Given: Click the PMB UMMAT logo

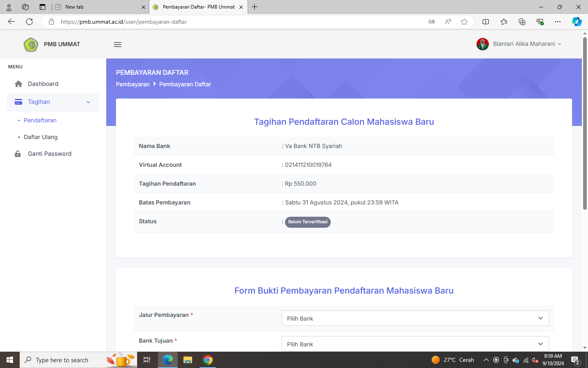Looking at the screenshot, I should pos(31,45).
